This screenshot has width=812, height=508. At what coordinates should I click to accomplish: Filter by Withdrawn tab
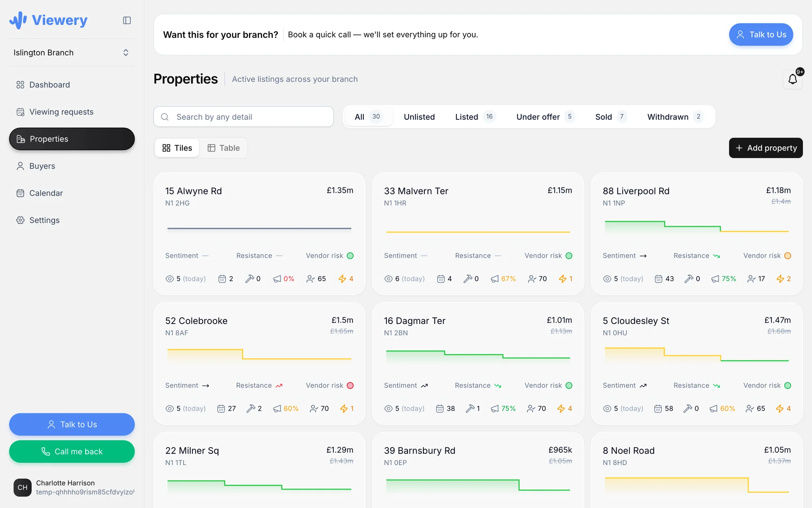[675, 117]
